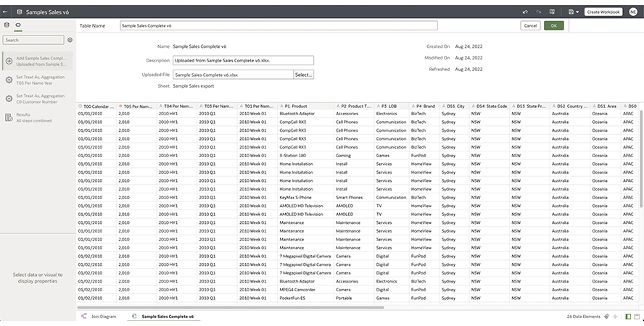Switch to Sample Sales Complete v6 bottom tab
This screenshot has height=326, width=644.
pyautogui.click(x=166, y=317)
